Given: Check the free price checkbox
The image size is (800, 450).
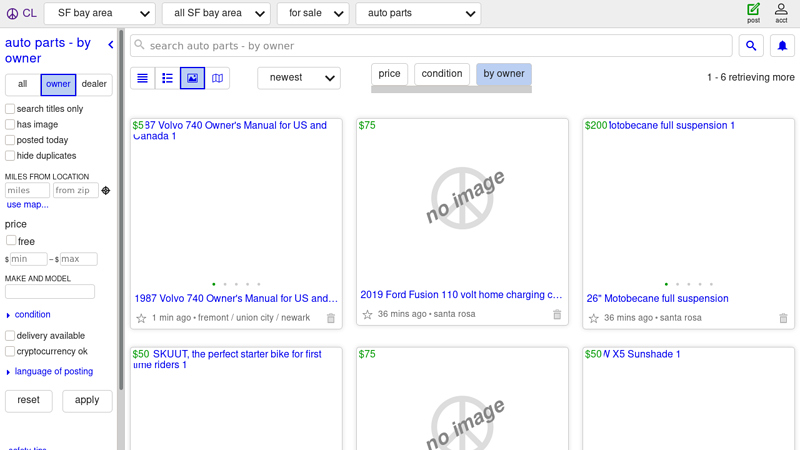Looking at the screenshot, I should (x=11, y=240).
